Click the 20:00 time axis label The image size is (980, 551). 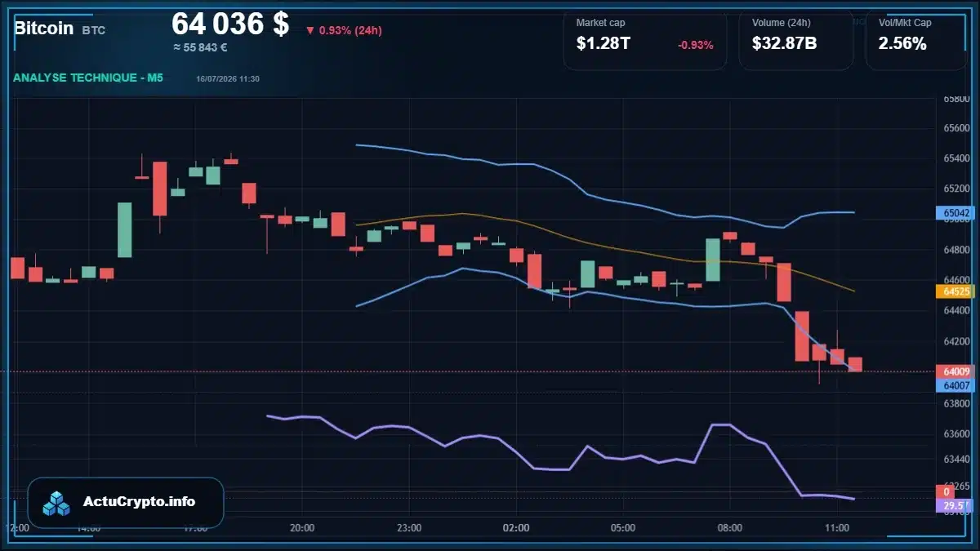(x=302, y=528)
